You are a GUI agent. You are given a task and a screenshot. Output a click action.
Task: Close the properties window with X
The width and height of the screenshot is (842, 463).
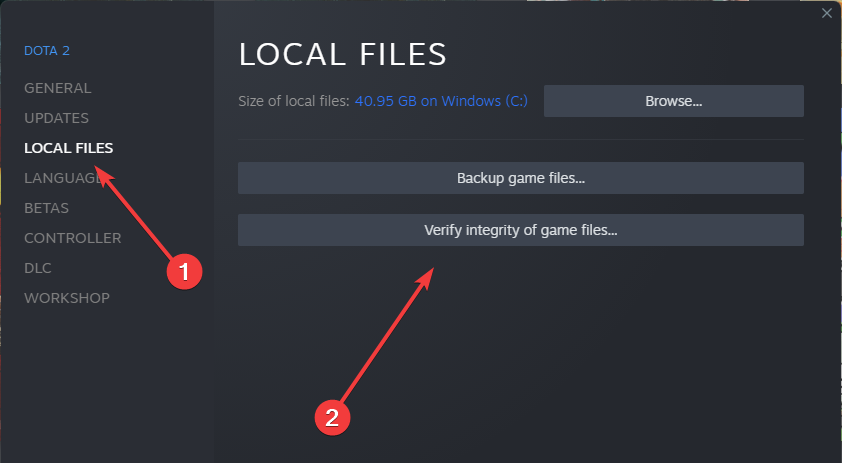click(826, 13)
